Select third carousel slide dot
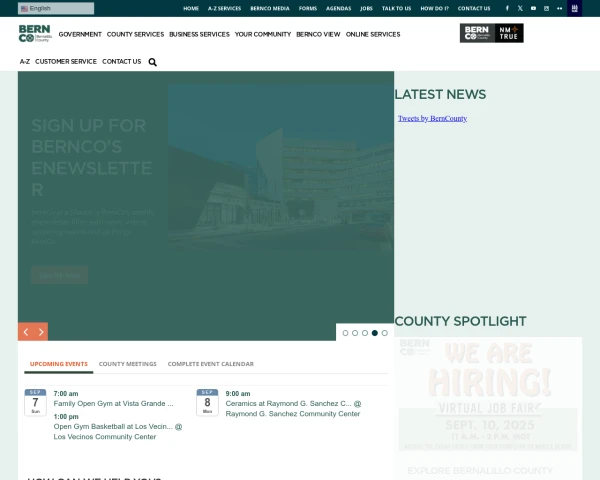This screenshot has height=480, width=600. pyautogui.click(x=365, y=333)
